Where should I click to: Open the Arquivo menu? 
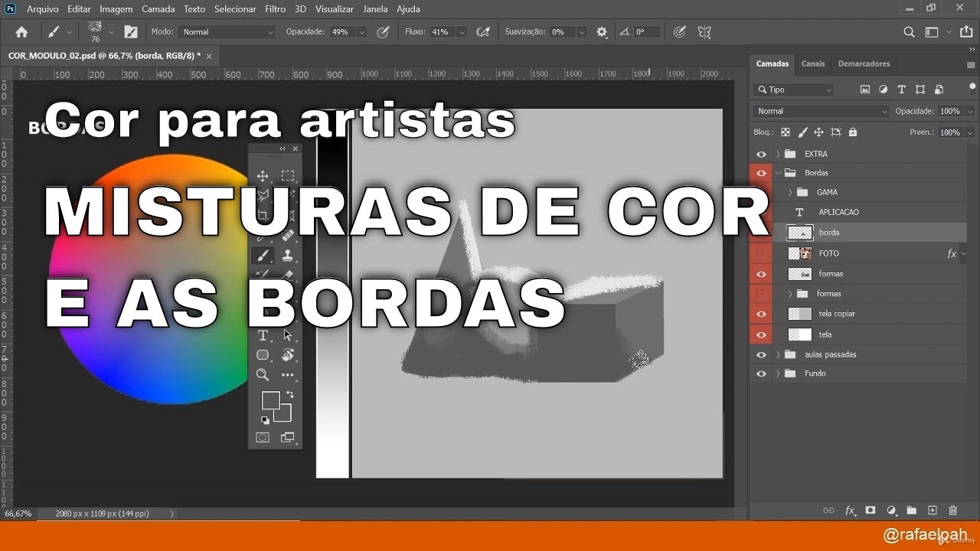[42, 9]
